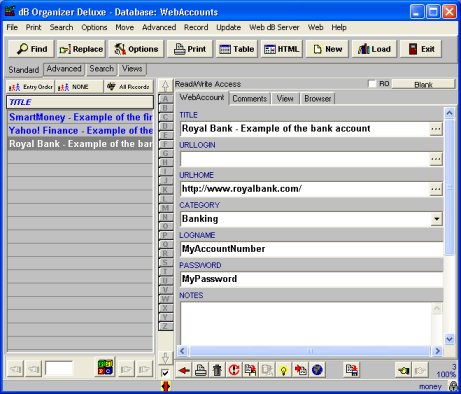Click the trash can delete icon
Viewport: 461px width, 394px height.
point(217,370)
